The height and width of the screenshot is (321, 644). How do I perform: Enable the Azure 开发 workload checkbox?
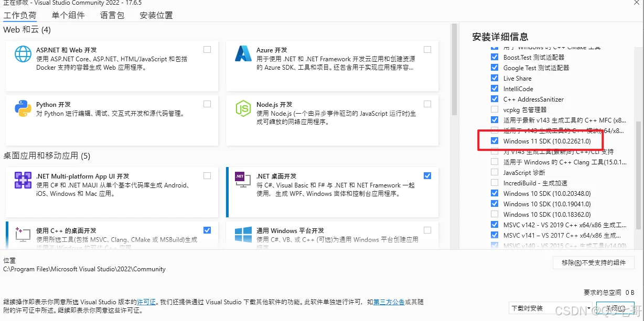click(x=427, y=50)
